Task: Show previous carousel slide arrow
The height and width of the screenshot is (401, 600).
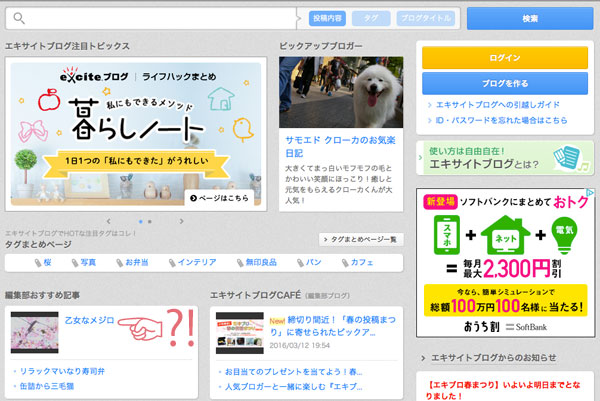Action: [x=109, y=221]
